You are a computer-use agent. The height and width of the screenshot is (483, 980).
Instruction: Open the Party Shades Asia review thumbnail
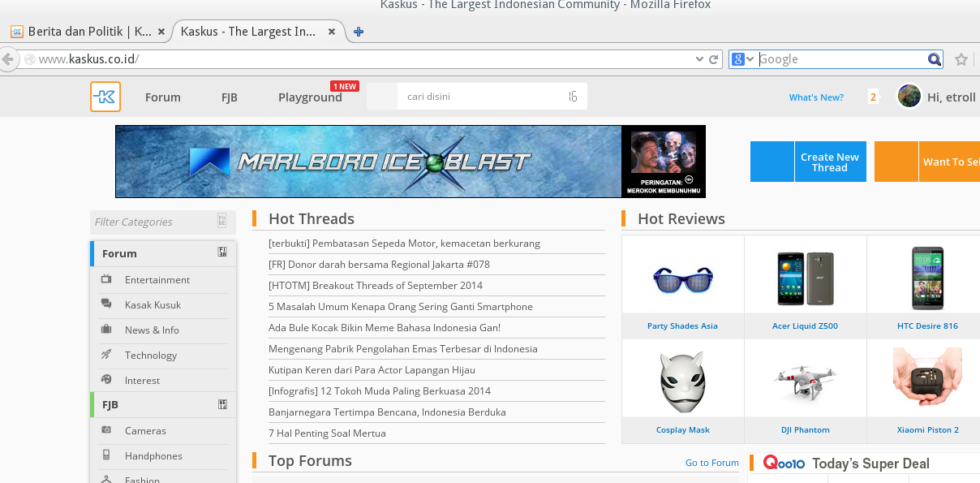click(x=682, y=278)
